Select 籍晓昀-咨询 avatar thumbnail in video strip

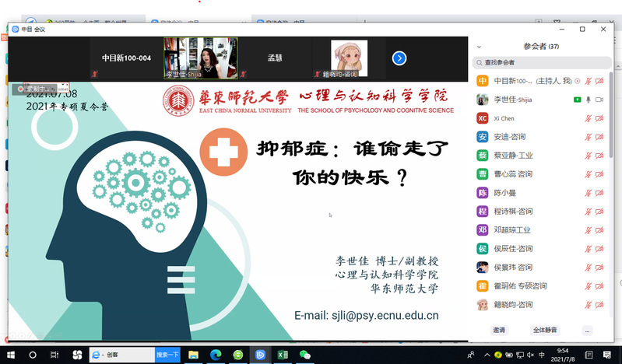[349, 58]
